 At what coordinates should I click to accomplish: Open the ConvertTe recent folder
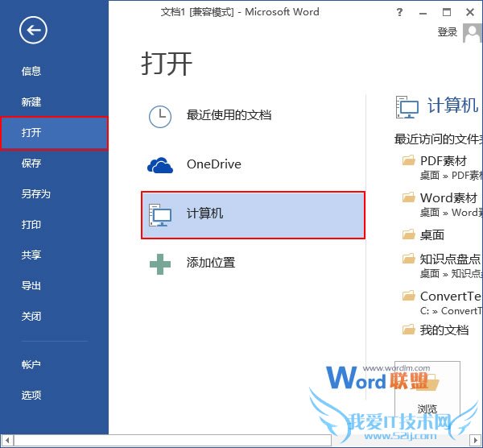[450, 296]
